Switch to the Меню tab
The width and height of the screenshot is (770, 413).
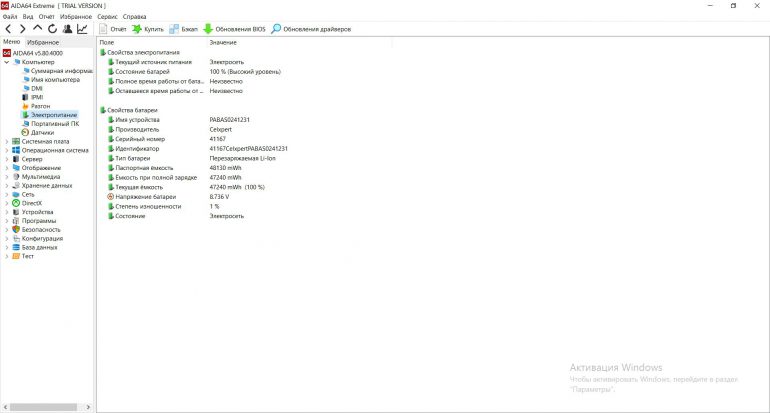click(12, 42)
